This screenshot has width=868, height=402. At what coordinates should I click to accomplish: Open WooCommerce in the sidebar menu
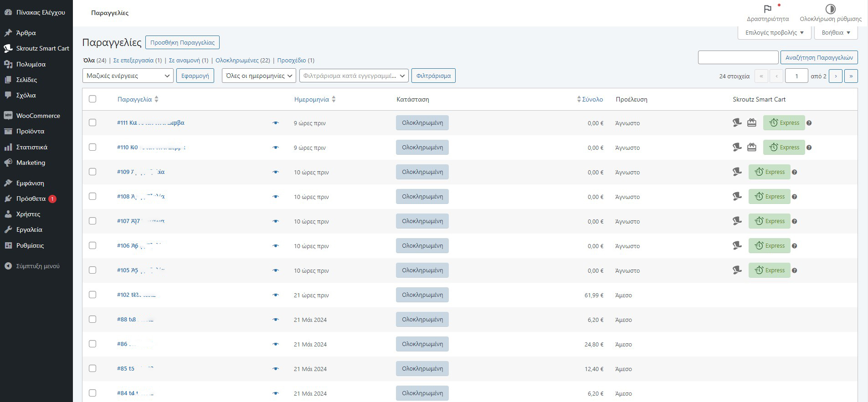[38, 116]
